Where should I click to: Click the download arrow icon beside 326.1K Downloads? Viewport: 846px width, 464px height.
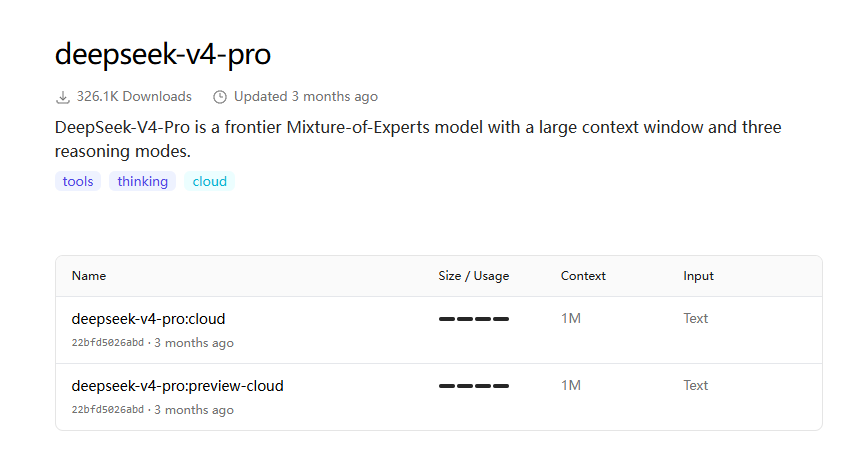pos(63,97)
